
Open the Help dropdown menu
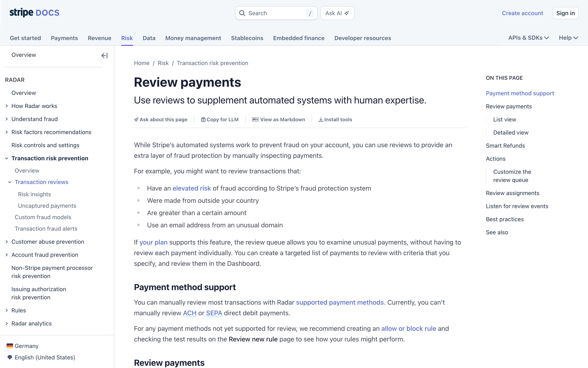(568, 38)
